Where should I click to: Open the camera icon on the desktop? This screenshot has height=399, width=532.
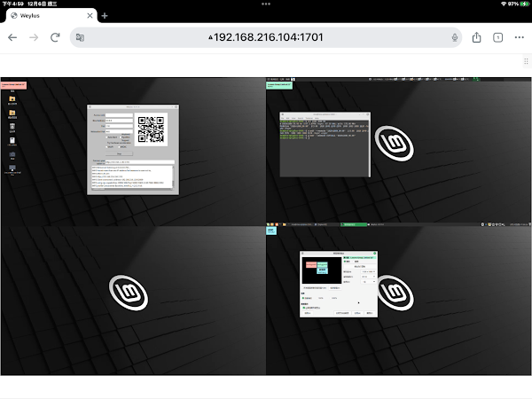tap(12, 154)
